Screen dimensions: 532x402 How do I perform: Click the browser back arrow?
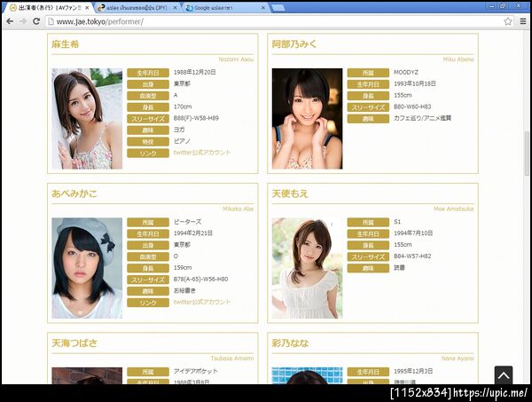[10, 21]
